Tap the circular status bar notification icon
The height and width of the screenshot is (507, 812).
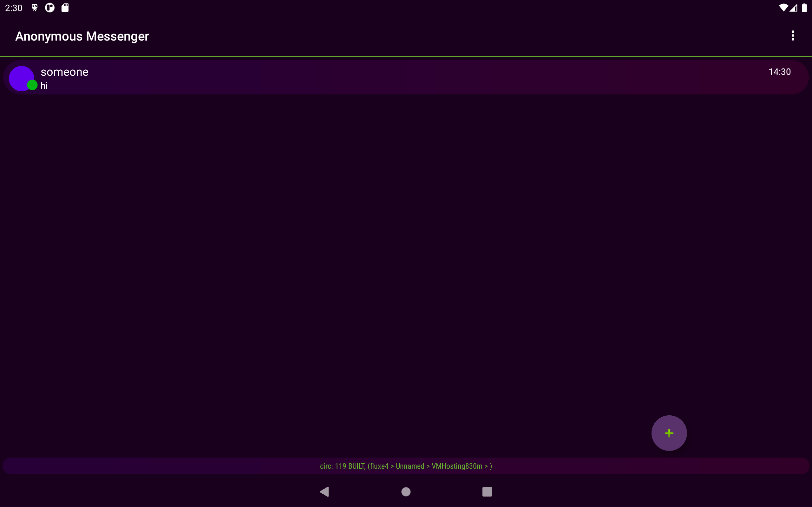[x=50, y=8]
